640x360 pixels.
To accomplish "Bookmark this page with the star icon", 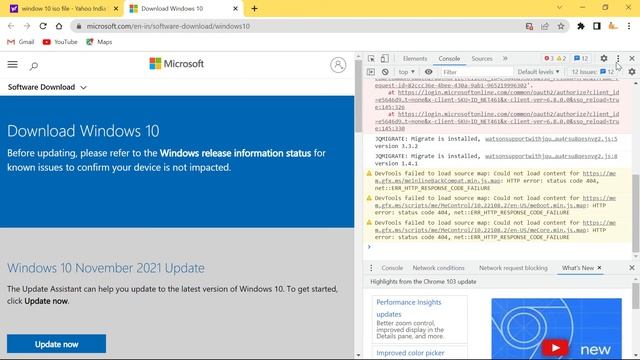I will click(x=561, y=26).
